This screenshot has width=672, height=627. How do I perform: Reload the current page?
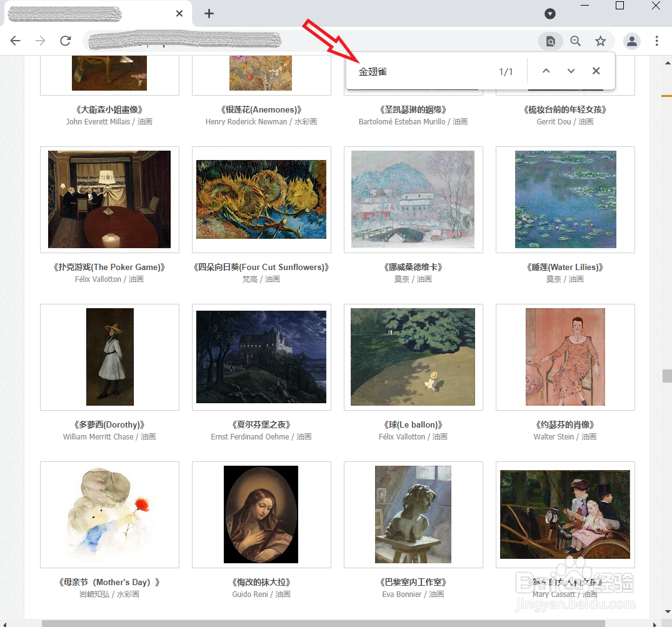tap(66, 41)
